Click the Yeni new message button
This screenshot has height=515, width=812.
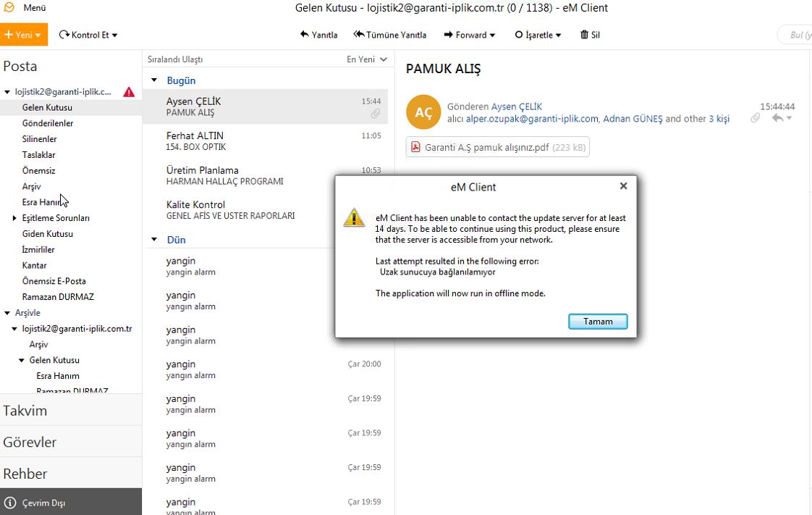[x=24, y=35]
